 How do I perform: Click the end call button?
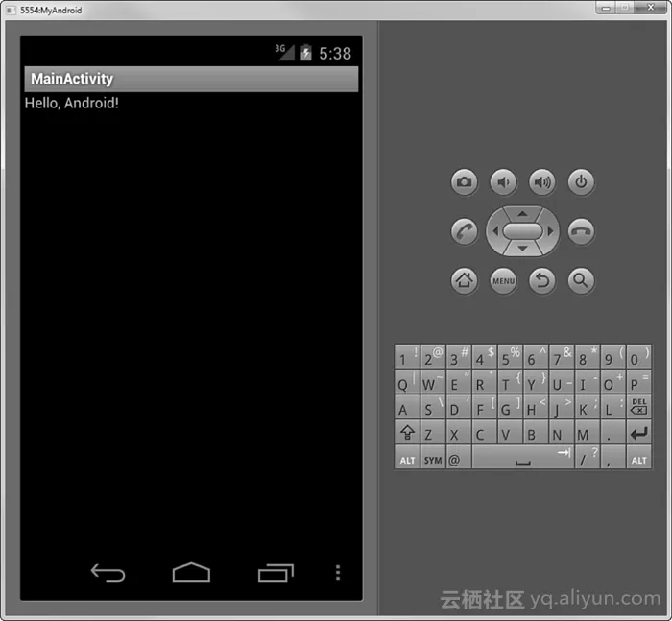pyautogui.click(x=581, y=231)
